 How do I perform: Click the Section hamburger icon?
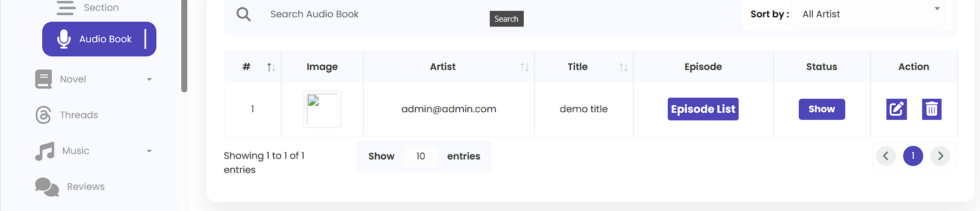(66, 8)
